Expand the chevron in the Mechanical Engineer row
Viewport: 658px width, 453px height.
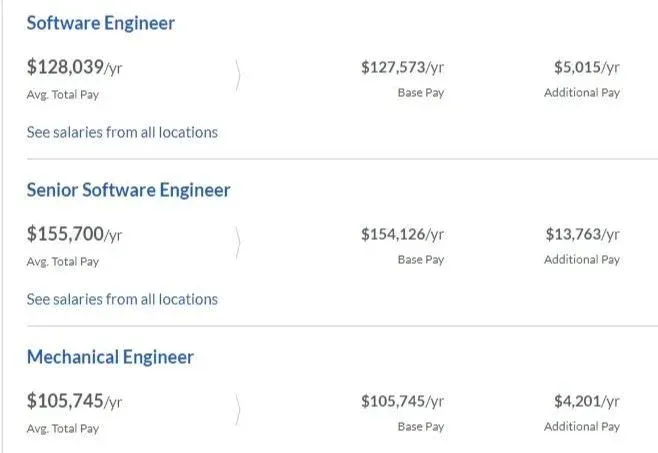pyautogui.click(x=237, y=410)
